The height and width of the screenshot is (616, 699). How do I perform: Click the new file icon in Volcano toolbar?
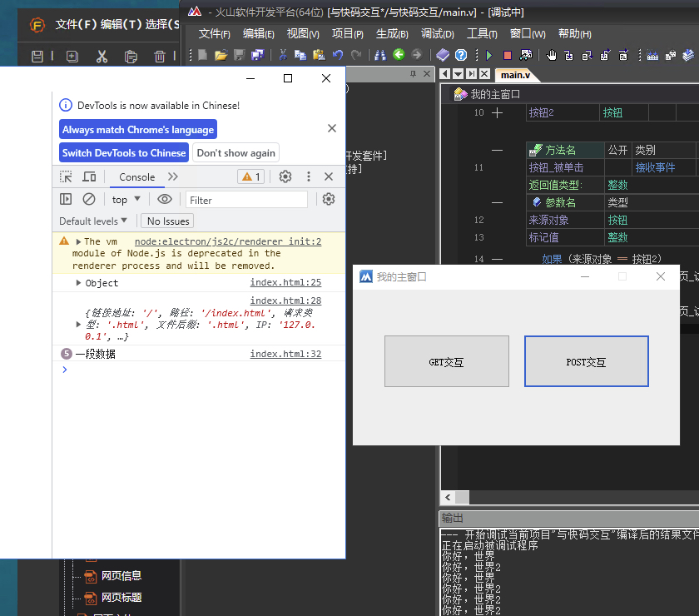tap(203, 55)
